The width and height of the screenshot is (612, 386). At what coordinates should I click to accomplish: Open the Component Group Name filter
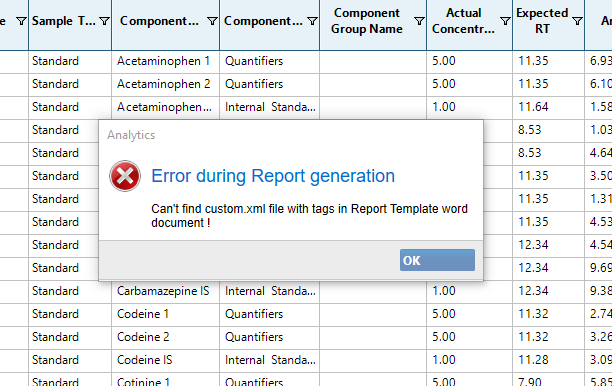coord(419,21)
